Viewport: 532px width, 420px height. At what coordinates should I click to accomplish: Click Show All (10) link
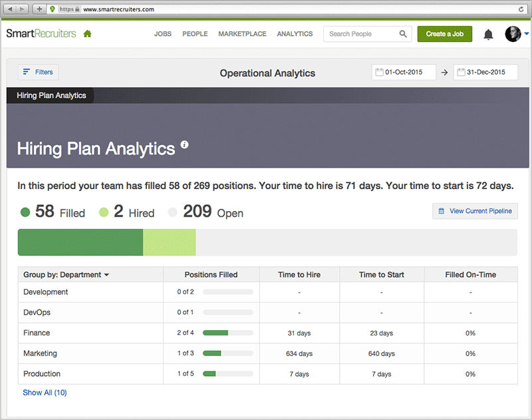pos(45,393)
